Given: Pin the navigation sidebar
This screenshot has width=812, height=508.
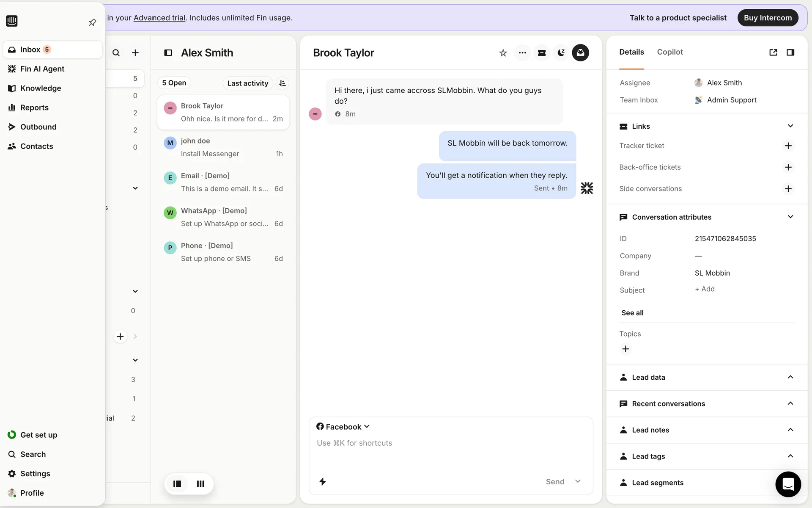Looking at the screenshot, I should click(92, 22).
